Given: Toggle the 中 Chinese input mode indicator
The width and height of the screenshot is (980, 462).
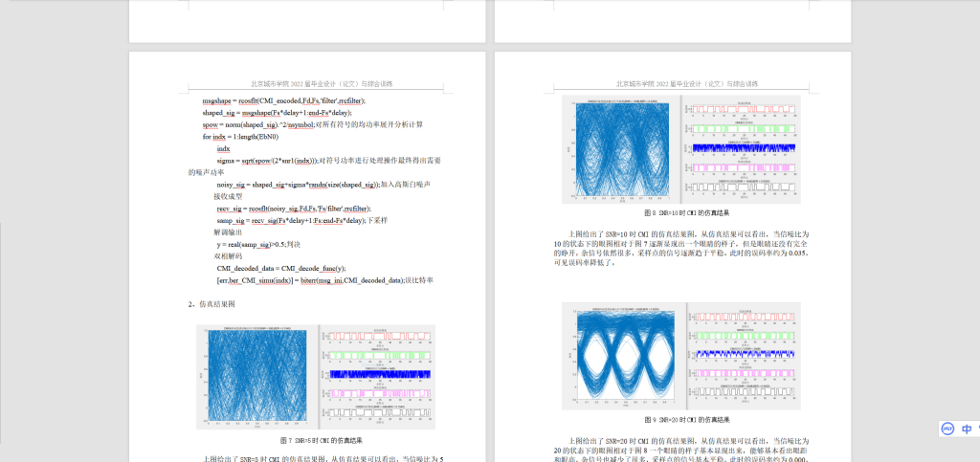Looking at the screenshot, I should pos(967,429).
